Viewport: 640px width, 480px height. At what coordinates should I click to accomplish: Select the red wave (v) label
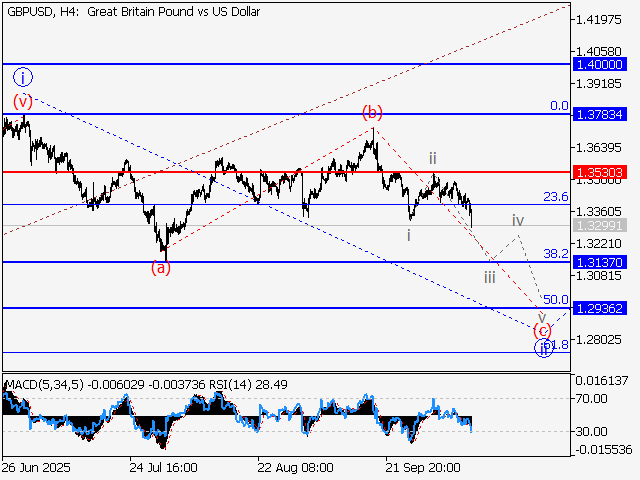[22, 101]
